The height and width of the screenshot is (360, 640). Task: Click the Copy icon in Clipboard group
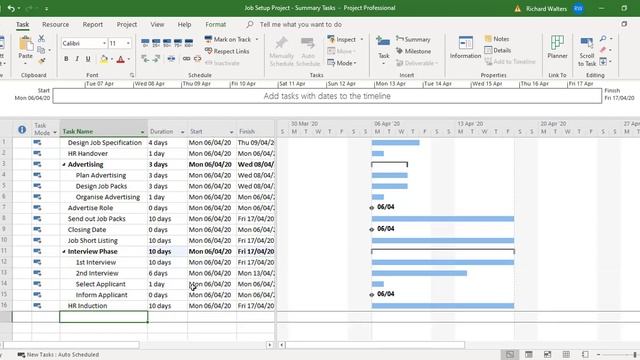(41, 50)
